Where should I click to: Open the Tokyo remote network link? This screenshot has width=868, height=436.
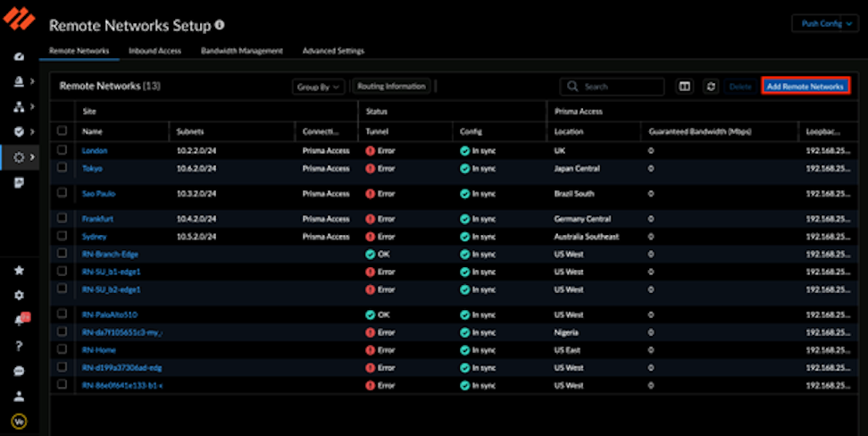[x=92, y=168]
